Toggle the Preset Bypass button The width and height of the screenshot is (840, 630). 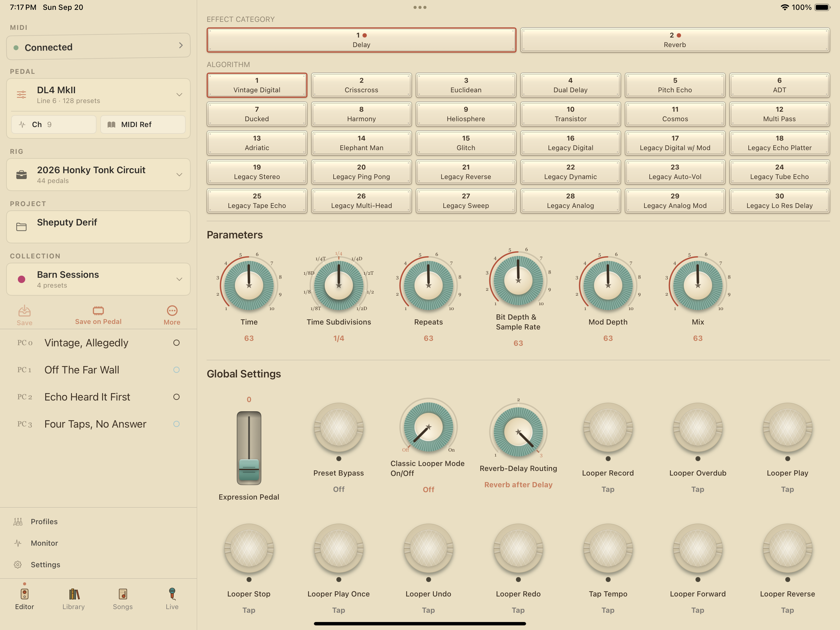(x=339, y=428)
